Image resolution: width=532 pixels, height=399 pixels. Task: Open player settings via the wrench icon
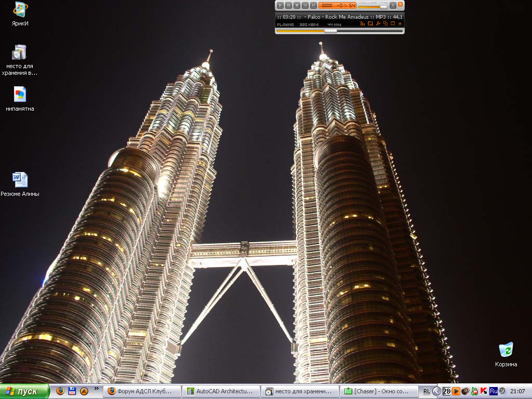378,24
